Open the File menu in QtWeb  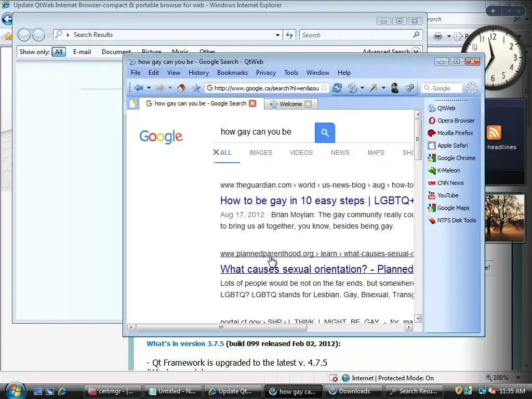136,73
